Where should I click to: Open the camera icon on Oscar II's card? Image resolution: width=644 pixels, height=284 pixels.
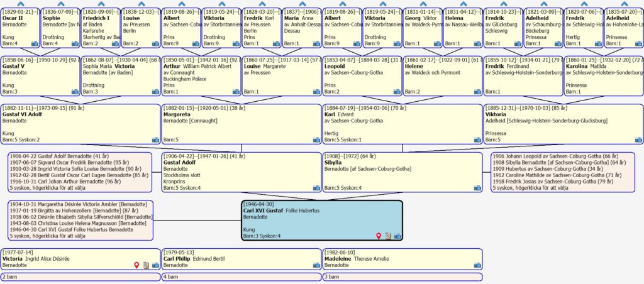click(35, 43)
